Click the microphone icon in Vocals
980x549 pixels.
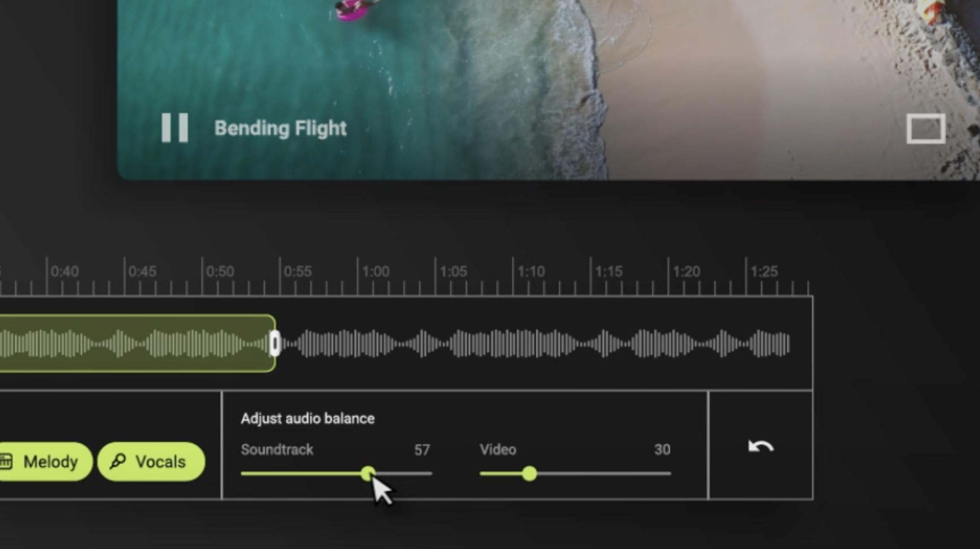(117, 461)
